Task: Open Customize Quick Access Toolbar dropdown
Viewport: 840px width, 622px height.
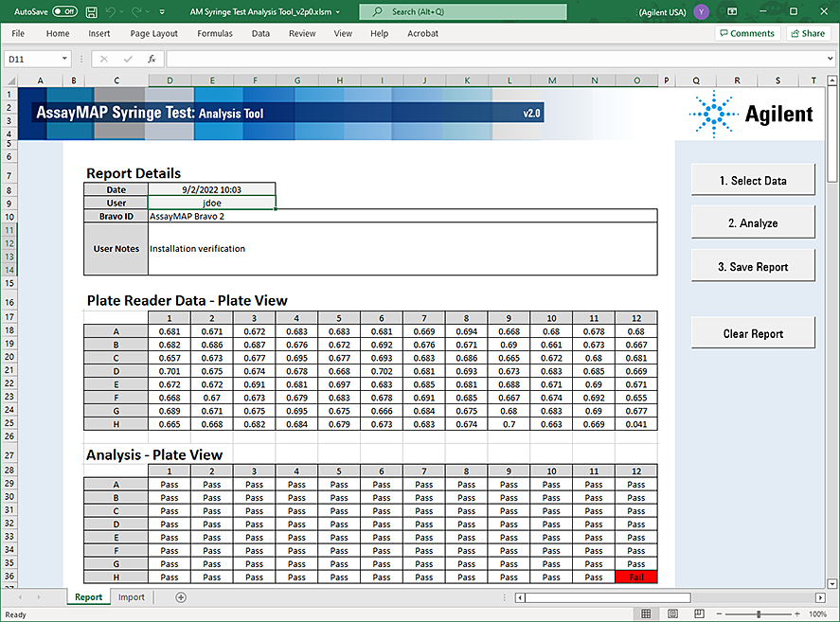Action: [x=162, y=11]
